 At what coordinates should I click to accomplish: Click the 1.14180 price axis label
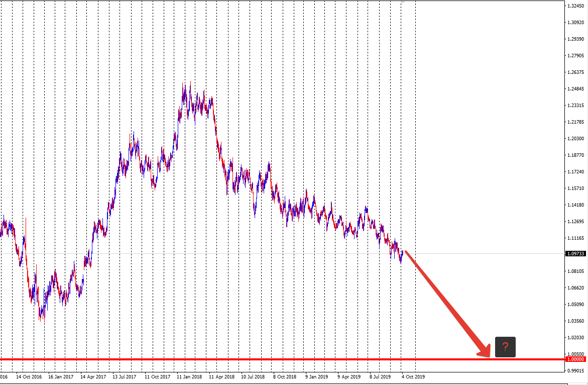click(575, 205)
